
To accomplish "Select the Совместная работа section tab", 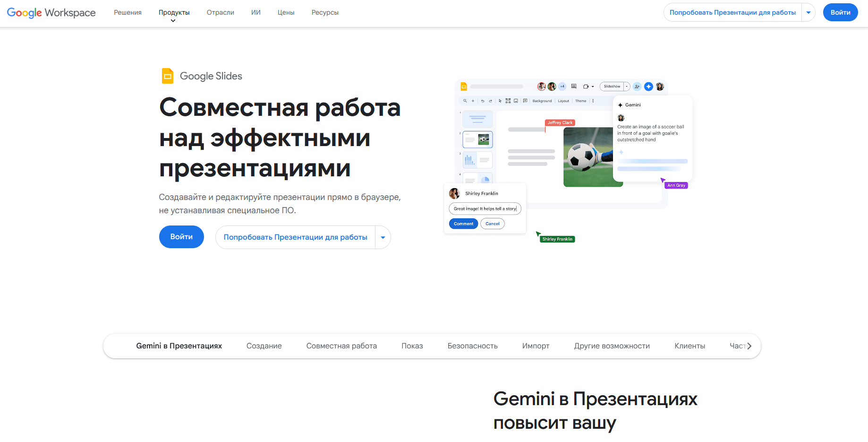I will [x=341, y=346].
